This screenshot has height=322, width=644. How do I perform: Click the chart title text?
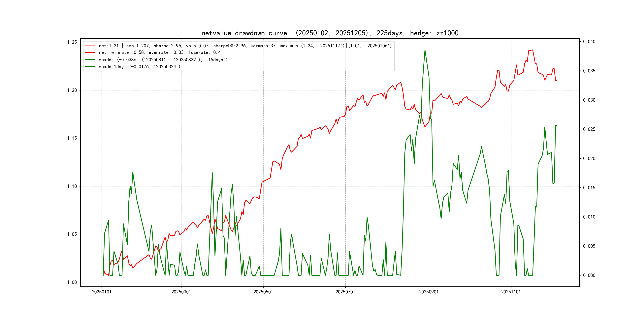330,33
